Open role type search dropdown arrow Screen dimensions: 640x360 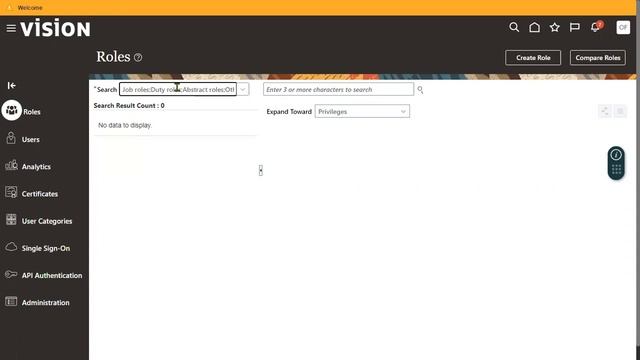coord(243,89)
